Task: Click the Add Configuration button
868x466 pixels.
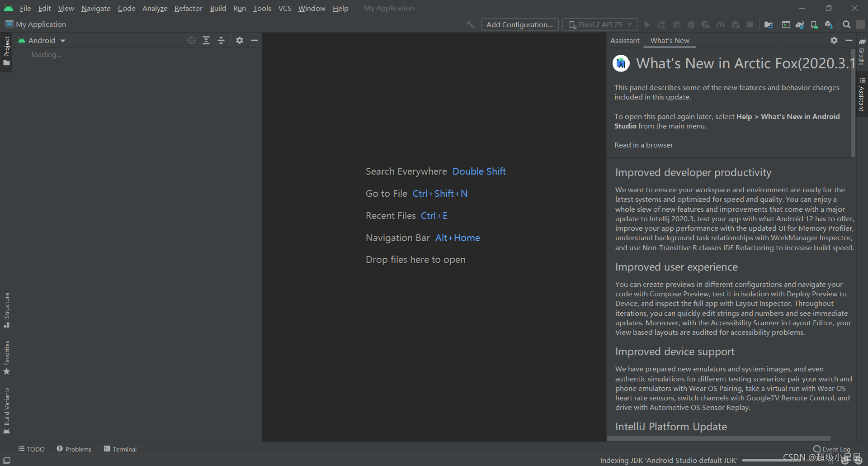Action: coord(520,24)
